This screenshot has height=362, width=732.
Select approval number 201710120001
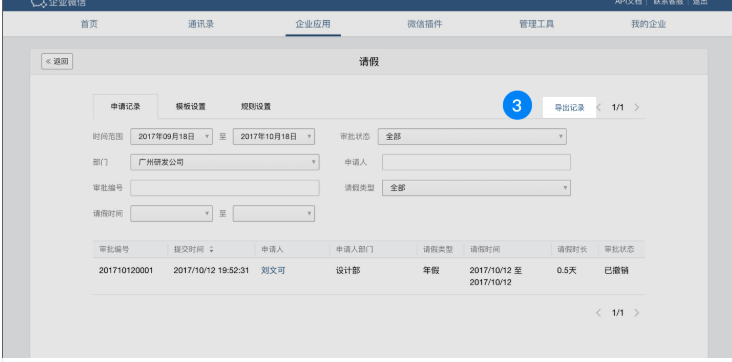(x=126, y=270)
